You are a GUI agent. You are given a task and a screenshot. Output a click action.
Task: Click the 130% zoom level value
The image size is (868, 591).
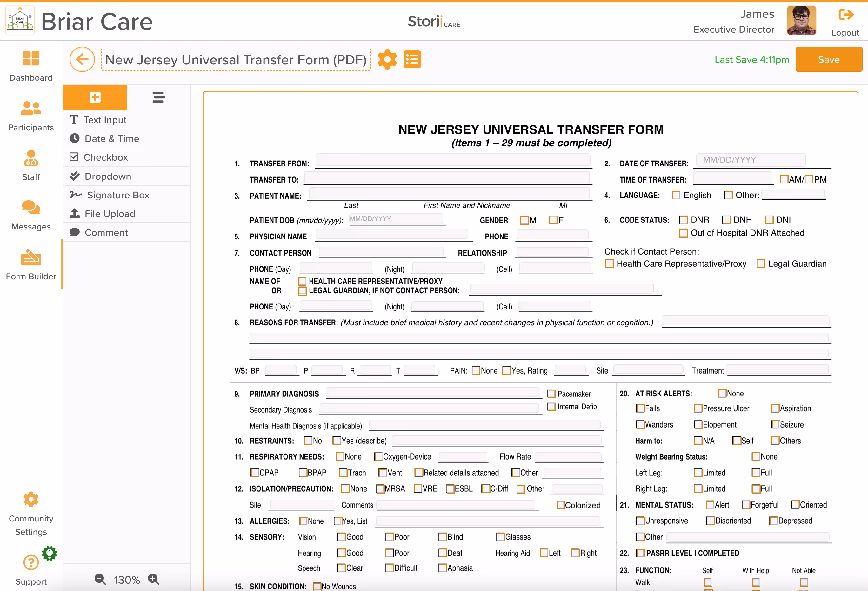click(x=127, y=580)
